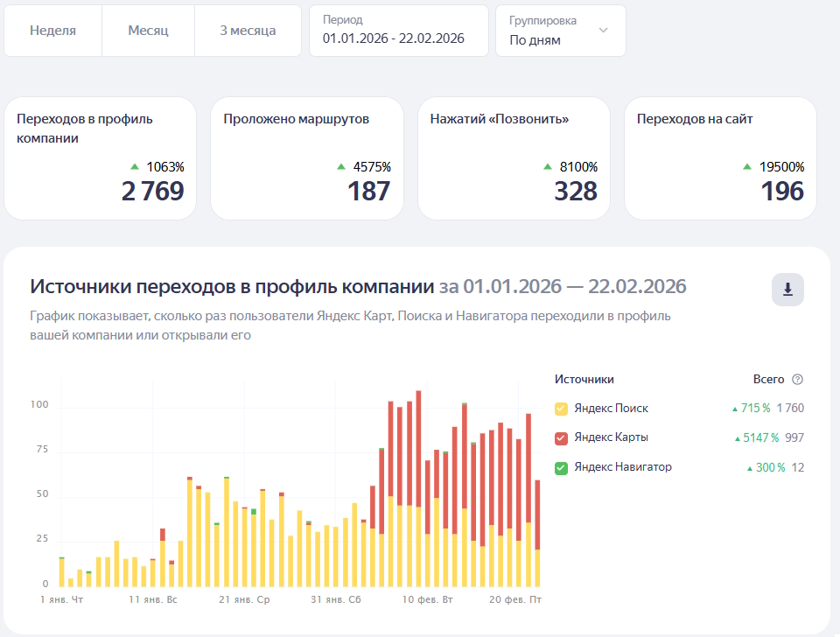Click the 187 routes number
840x637 pixels.
coord(369,192)
